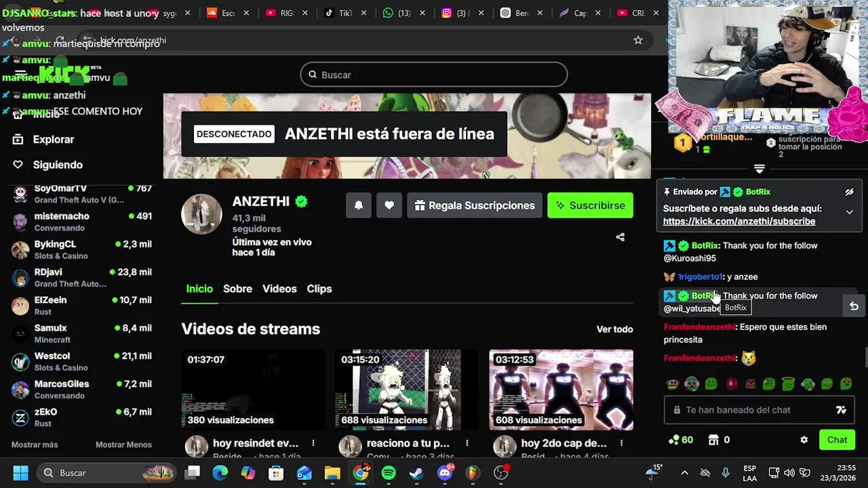Viewport: 868px width, 488px height.
Task: Open the kick.com/anzethi/subscribe link
Action: click(x=739, y=222)
